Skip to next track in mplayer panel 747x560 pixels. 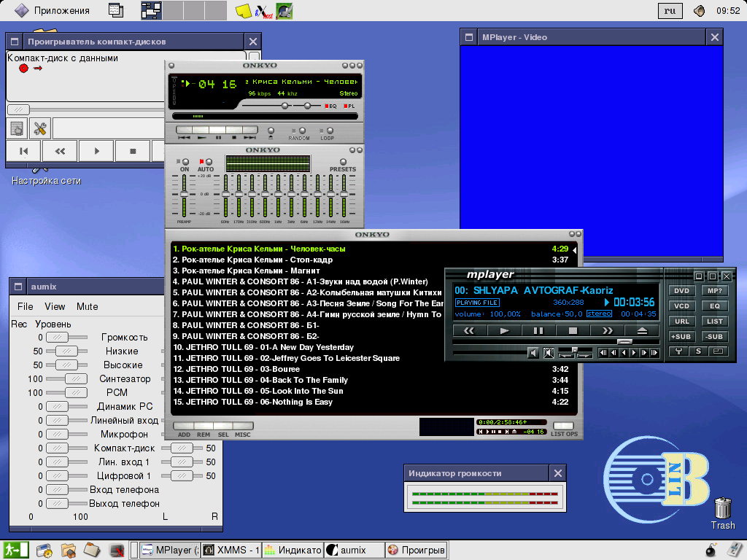[608, 330]
